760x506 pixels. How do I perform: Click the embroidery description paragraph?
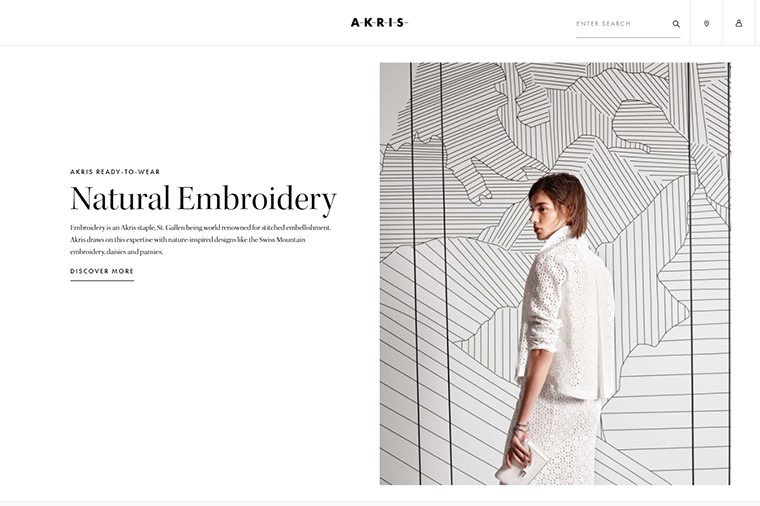click(x=201, y=239)
